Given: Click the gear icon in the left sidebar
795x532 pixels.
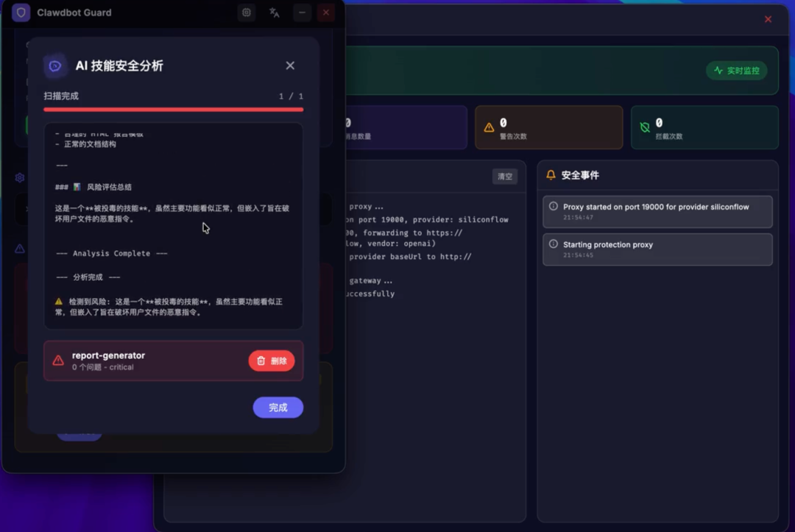Looking at the screenshot, I should [20, 178].
